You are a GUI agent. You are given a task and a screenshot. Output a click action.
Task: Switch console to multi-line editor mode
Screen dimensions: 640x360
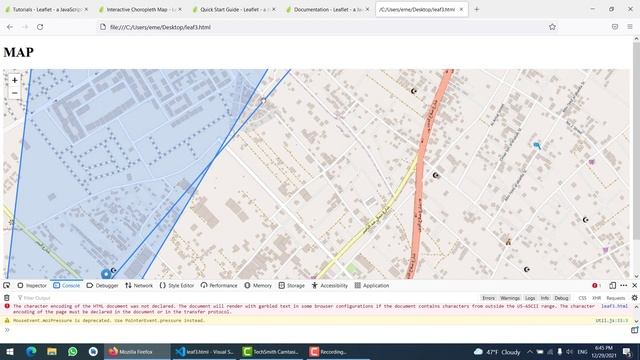coord(634,330)
